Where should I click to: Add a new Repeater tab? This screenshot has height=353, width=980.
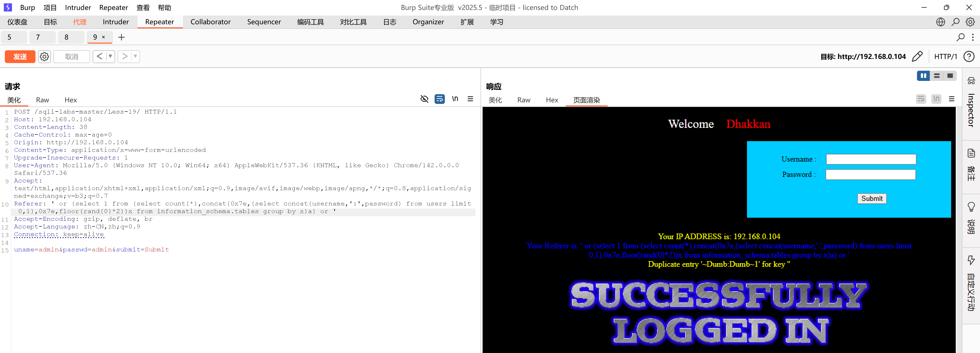pos(121,37)
